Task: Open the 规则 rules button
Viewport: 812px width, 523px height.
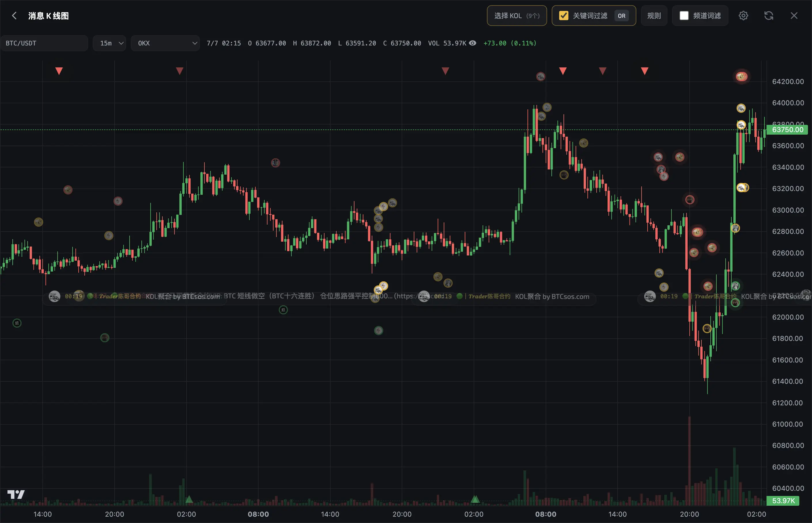Action: [x=654, y=16]
